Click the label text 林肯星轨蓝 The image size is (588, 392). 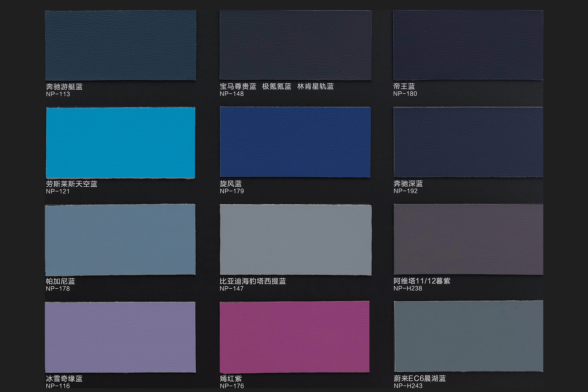(316, 87)
